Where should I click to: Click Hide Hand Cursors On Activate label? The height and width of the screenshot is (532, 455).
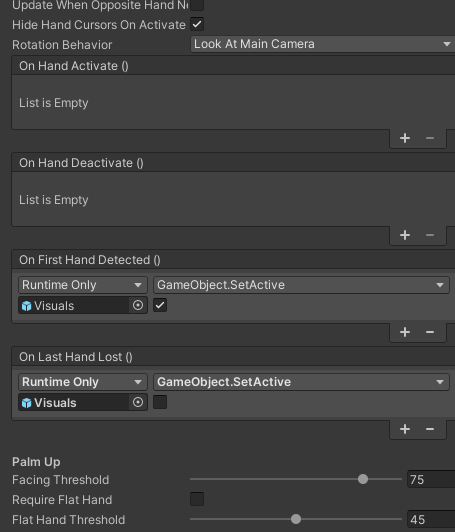click(99, 25)
